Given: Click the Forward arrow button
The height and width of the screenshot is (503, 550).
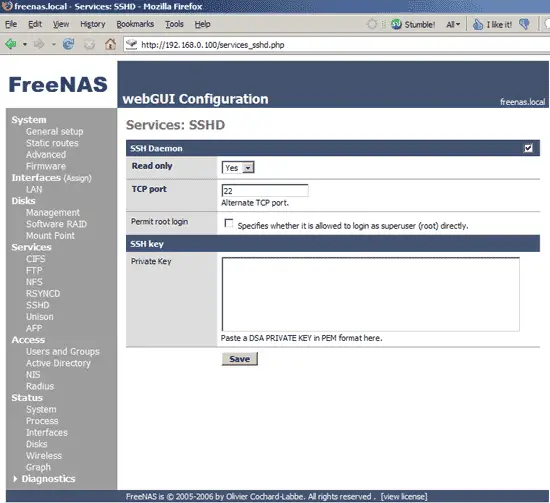Looking at the screenshot, I should pos(39,44).
